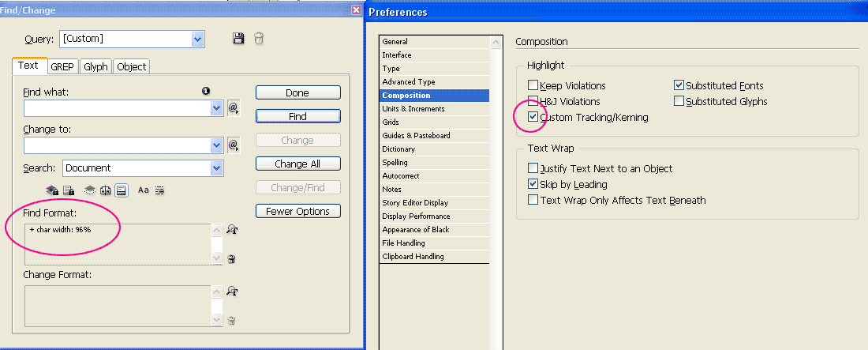Toggle the Case Sensitive Aa icon
The width and height of the screenshot is (868, 350).
(x=144, y=190)
